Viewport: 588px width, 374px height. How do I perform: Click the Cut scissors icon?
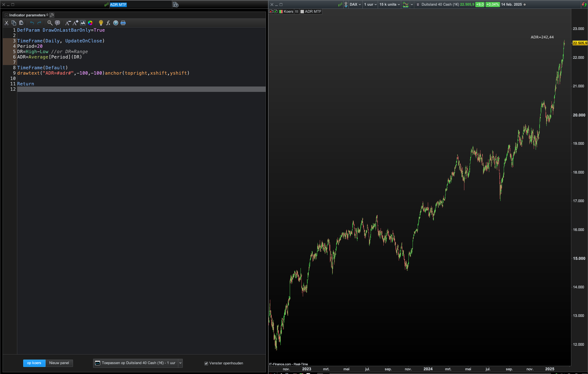click(x=7, y=23)
